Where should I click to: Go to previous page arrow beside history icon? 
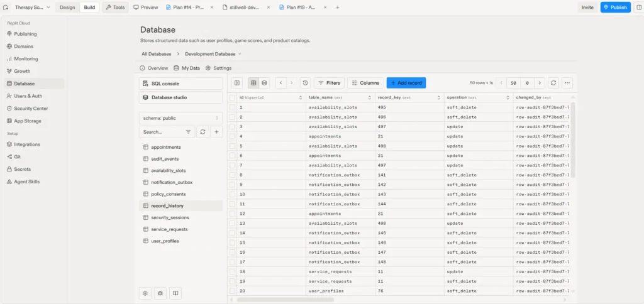click(281, 83)
